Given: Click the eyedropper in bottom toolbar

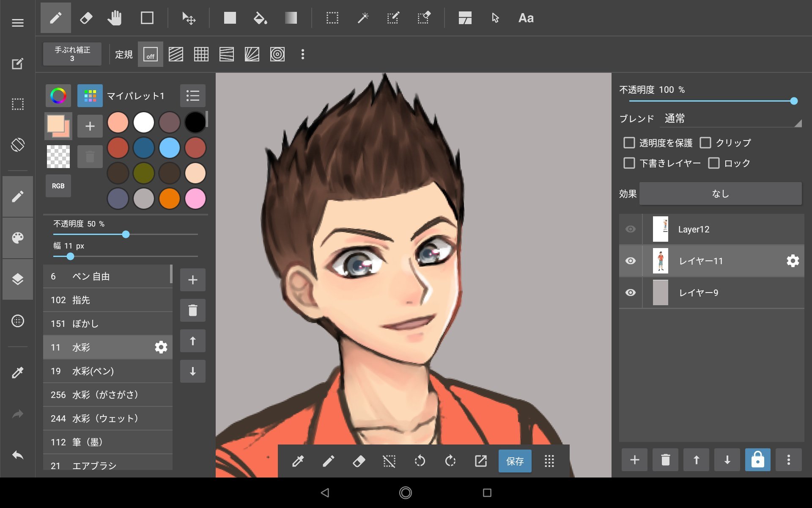Looking at the screenshot, I should click(298, 461).
